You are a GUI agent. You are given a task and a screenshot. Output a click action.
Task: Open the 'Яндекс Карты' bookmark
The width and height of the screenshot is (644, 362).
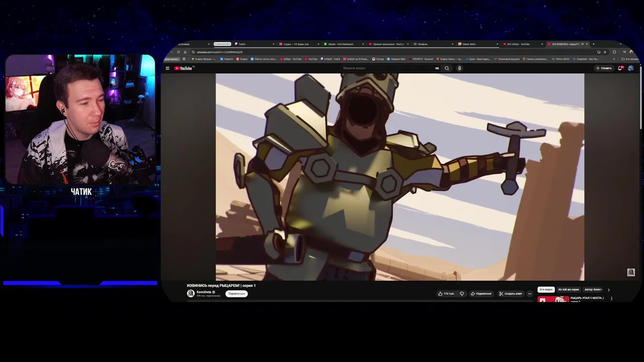click(449, 59)
